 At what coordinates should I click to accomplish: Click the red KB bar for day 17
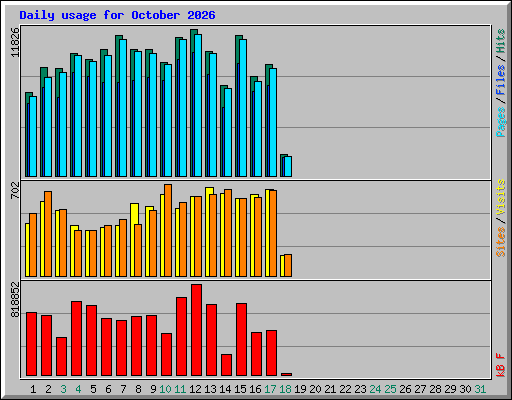[x=272, y=353]
